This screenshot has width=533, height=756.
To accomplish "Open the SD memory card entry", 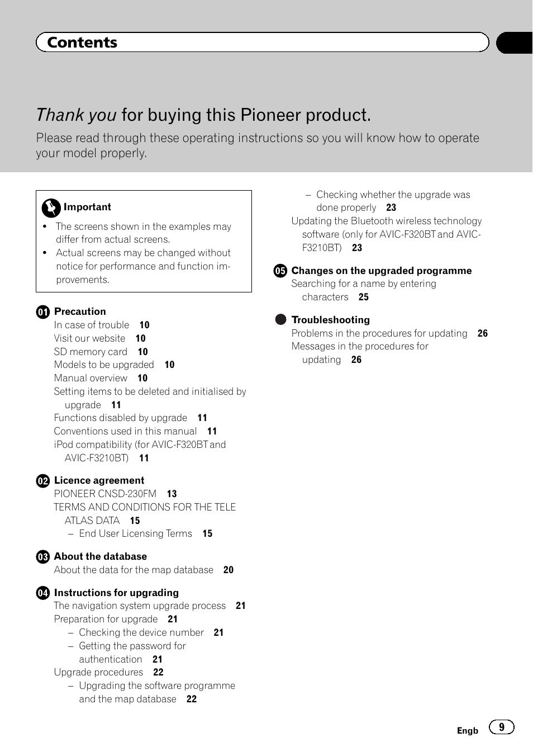I will (x=91, y=352).
